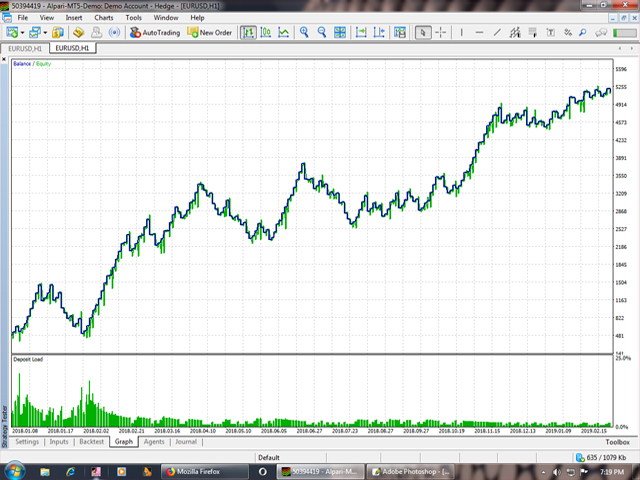The height and width of the screenshot is (480, 640).
Task: Select the Fibonacci retracement tool
Action: coord(532,32)
